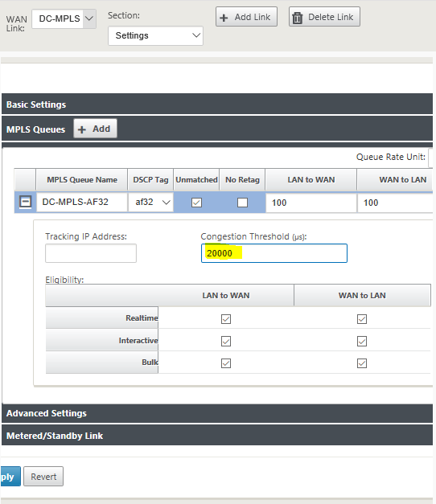Expand the Advanced Settings section
Screen dimensions: 436x504
coord(217,413)
